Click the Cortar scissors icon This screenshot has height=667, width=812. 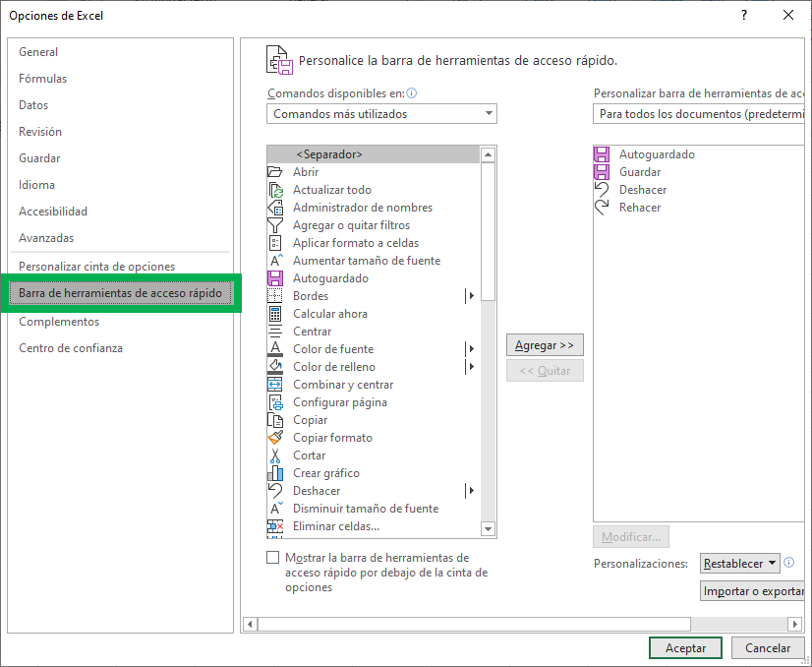(275, 455)
